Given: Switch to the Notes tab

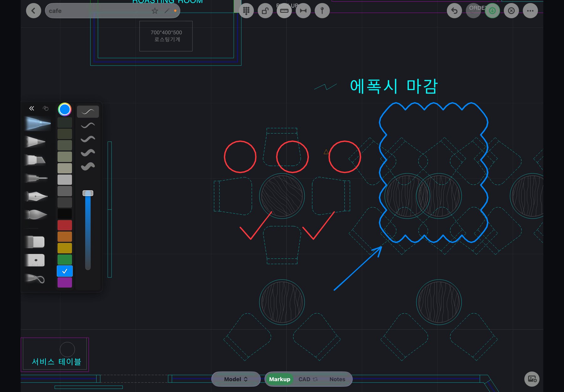Looking at the screenshot, I should pos(337,379).
